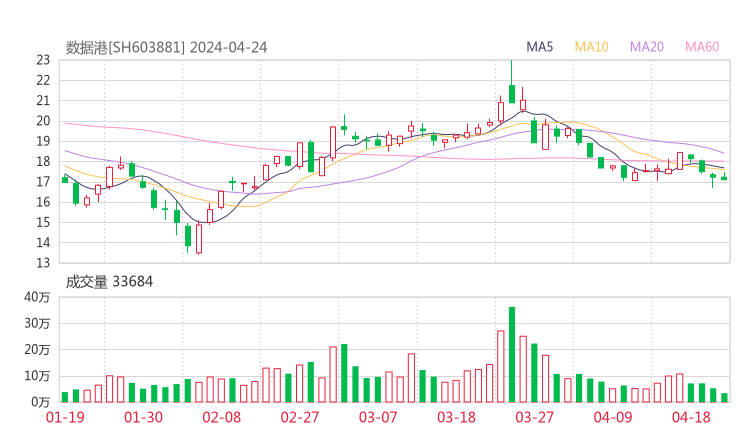Image resolution: width=740 pixels, height=440 pixels.
Task: Click the price axis label 23
Action: (43, 60)
